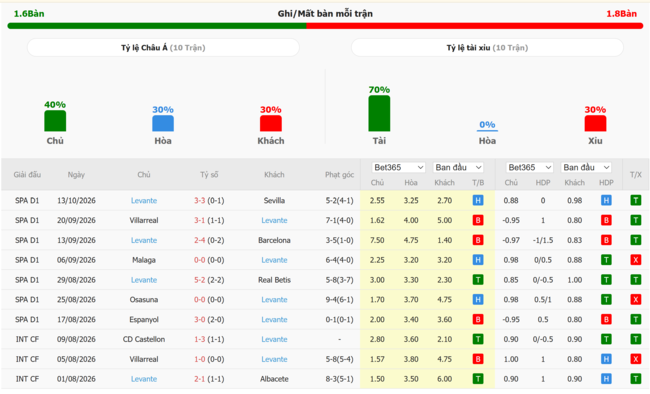Click Villarreal in the 20/09/2026 row
Screen dimensions: 650x394
click(144, 221)
